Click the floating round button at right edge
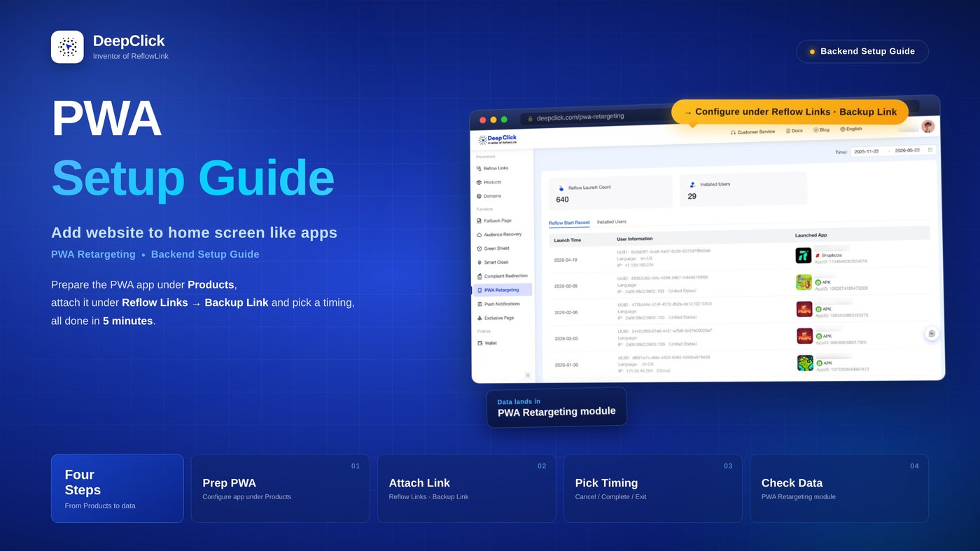Image resolution: width=980 pixels, height=551 pixels. (932, 334)
